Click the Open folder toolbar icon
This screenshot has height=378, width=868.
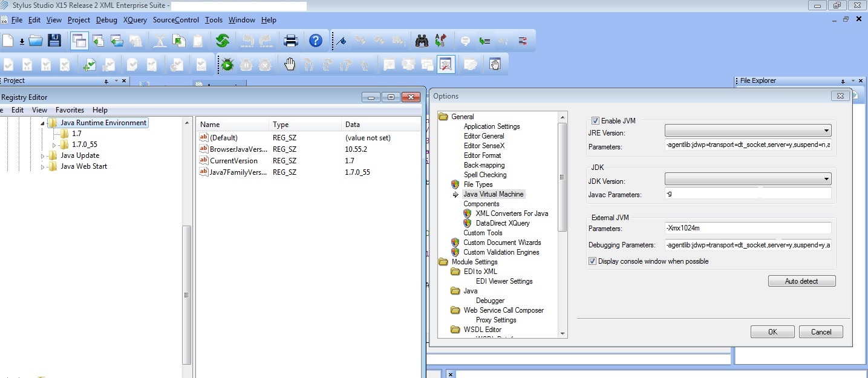pos(36,41)
